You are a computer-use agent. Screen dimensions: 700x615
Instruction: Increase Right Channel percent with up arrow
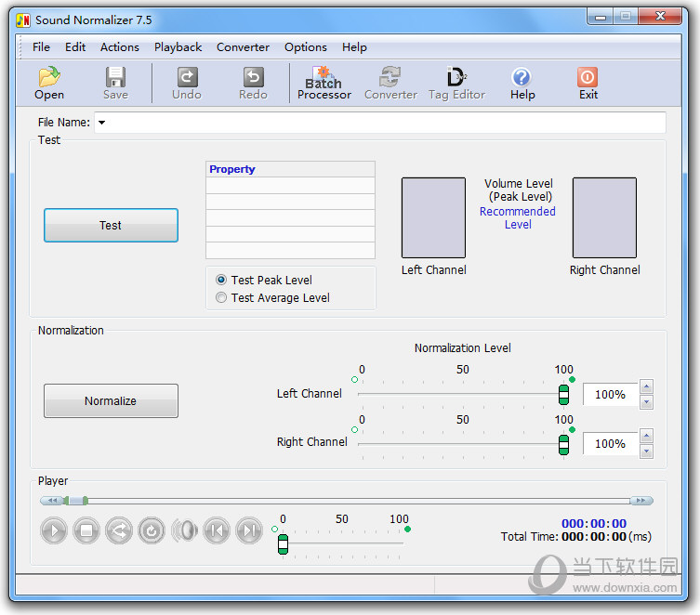[x=646, y=436]
